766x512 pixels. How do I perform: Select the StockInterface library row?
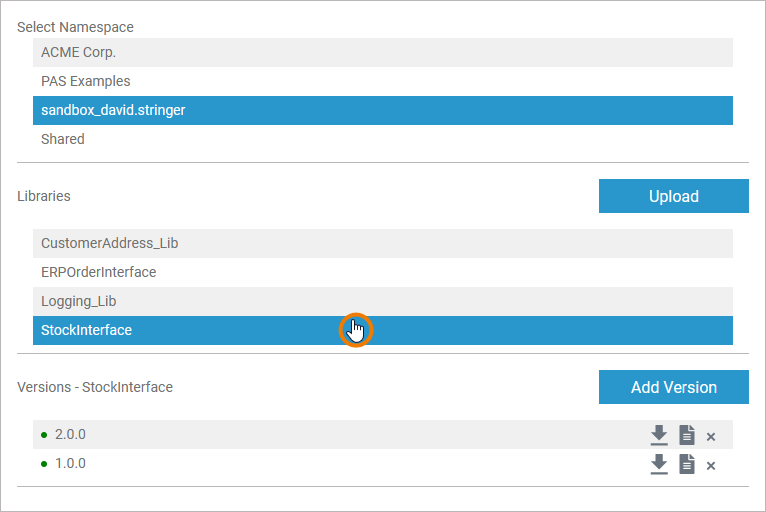click(200, 330)
